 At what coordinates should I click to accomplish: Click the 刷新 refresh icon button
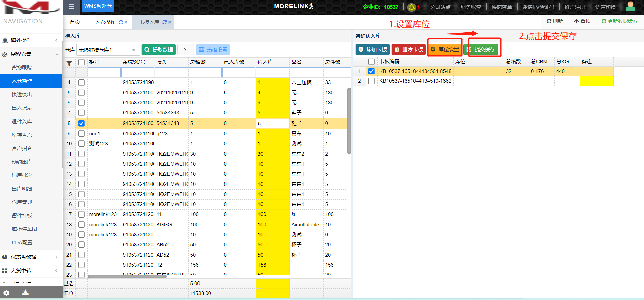(x=554, y=21)
